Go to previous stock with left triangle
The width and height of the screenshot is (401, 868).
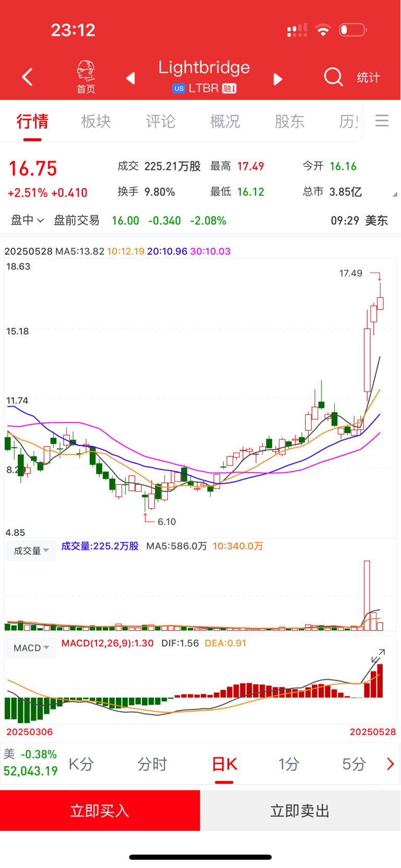[x=131, y=78]
